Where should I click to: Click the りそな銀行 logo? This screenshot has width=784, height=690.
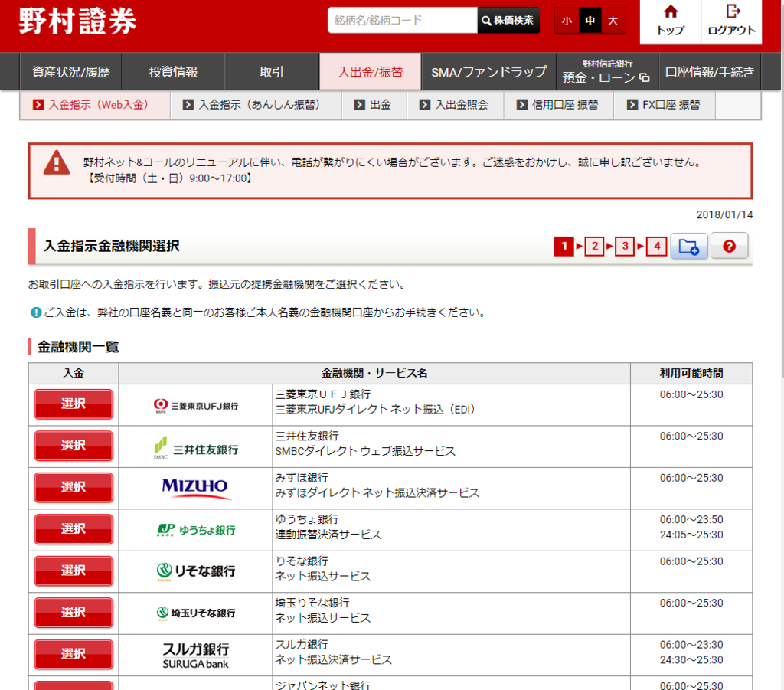coord(195,571)
